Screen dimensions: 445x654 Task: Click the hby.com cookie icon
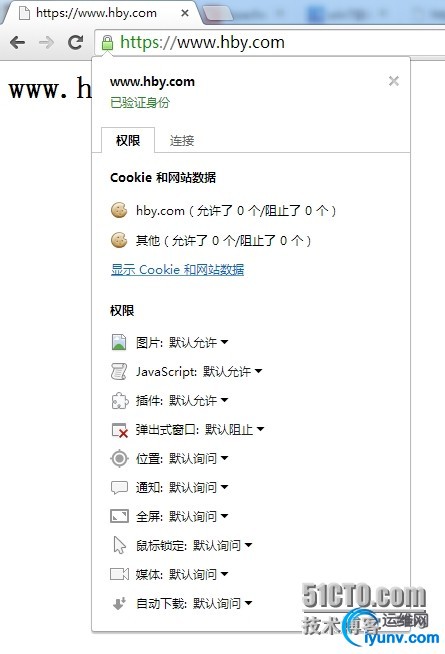tap(119, 211)
